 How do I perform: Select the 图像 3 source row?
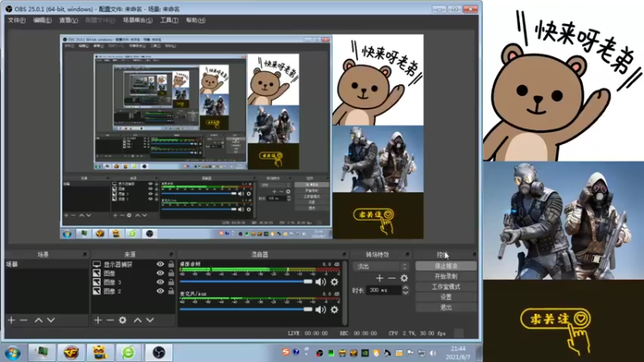[134, 282]
